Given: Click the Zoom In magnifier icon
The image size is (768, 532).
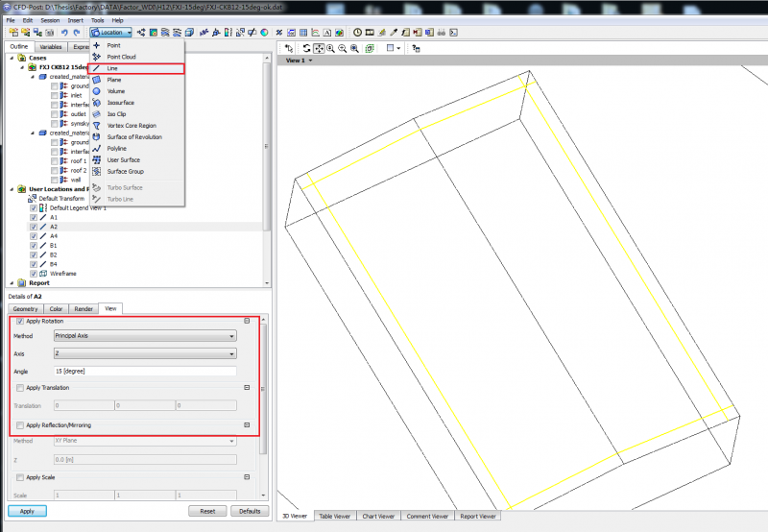Looking at the screenshot, I should point(330,48).
